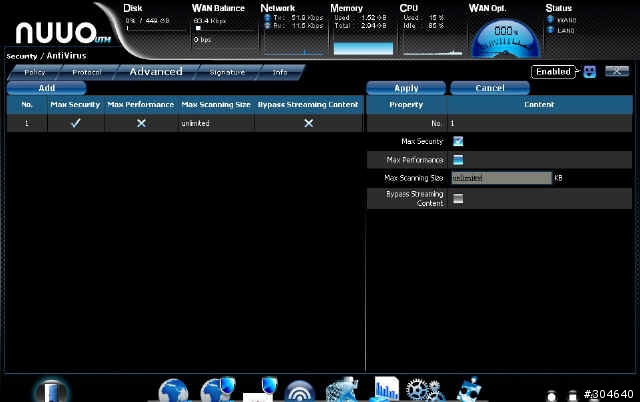Switch to the Protocol tab
This screenshot has width=640, height=402.
(x=87, y=72)
